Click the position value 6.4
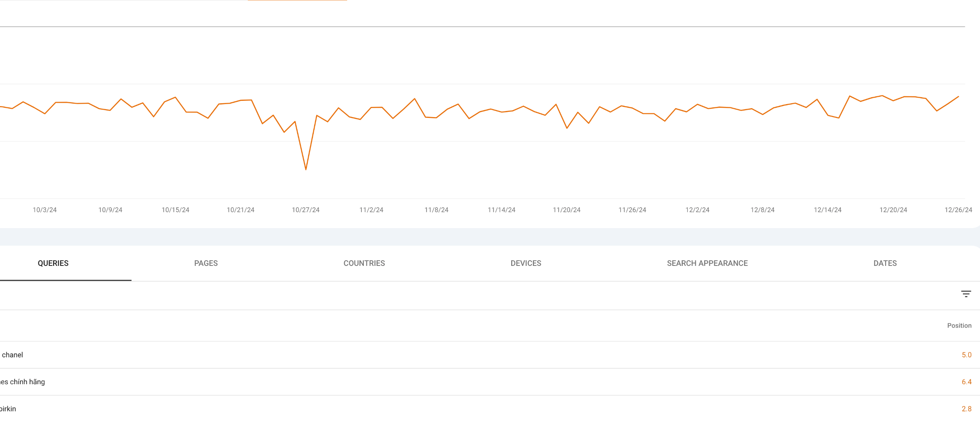The width and height of the screenshot is (980, 422). coord(967,382)
